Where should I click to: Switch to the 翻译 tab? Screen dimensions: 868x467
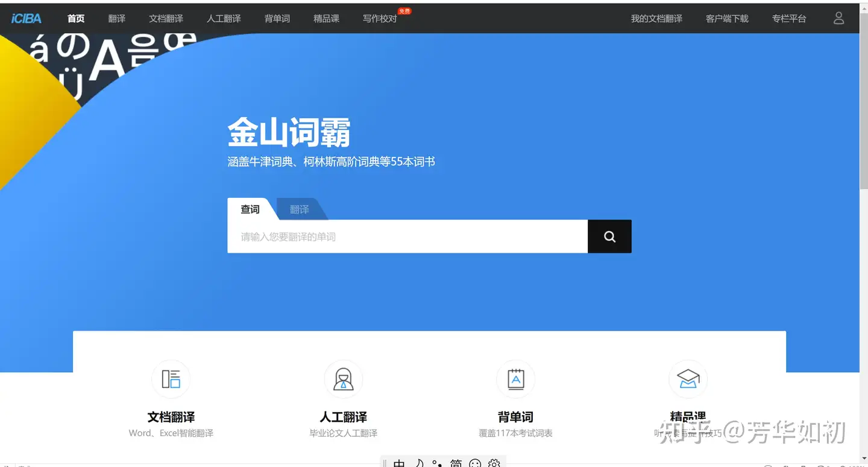click(298, 209)
